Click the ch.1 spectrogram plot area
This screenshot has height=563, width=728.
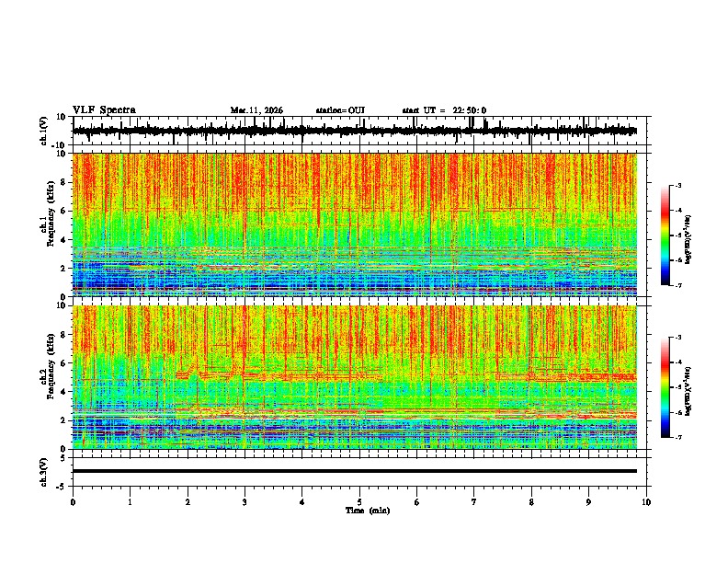[355, 224]
